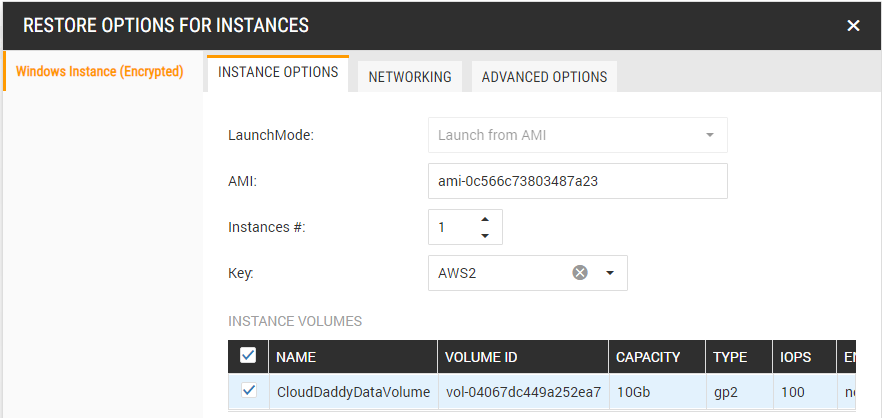The width and height of the screenshot is (882, 418).
Task: Switch to the Networking tab
Action: pyautogui.click(x=410, y=76)
